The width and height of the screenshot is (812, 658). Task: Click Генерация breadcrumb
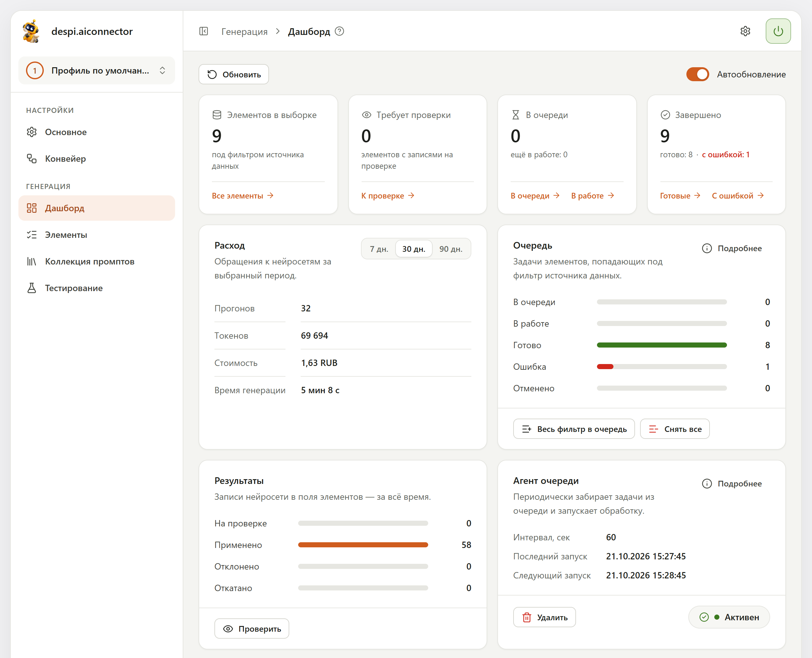(x=245, y=31)
